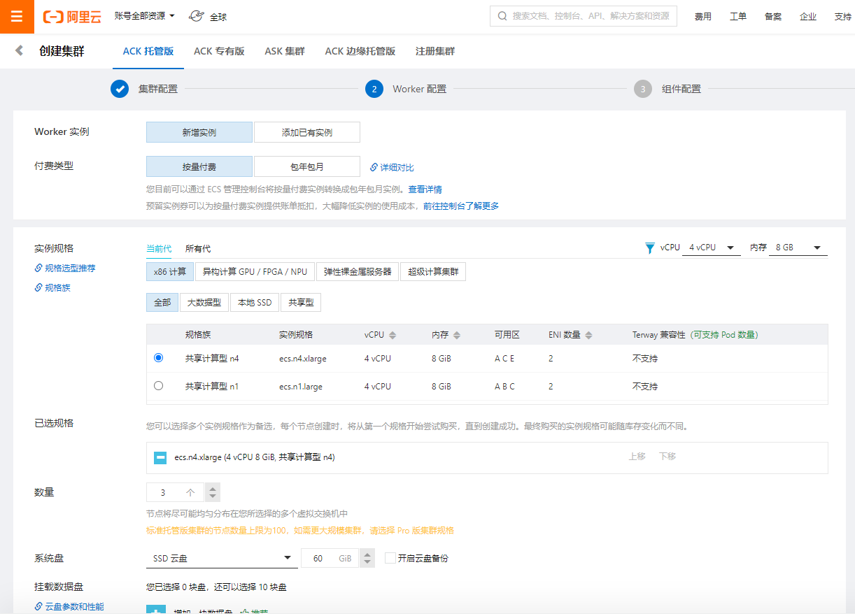
Task: Click link icon beside 云盘参数和性能
Action: 38,606
